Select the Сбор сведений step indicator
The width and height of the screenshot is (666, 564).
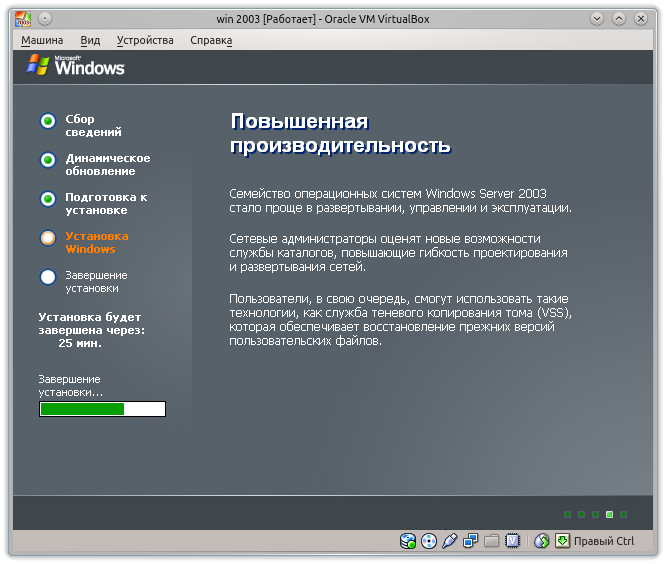point(48,121)
